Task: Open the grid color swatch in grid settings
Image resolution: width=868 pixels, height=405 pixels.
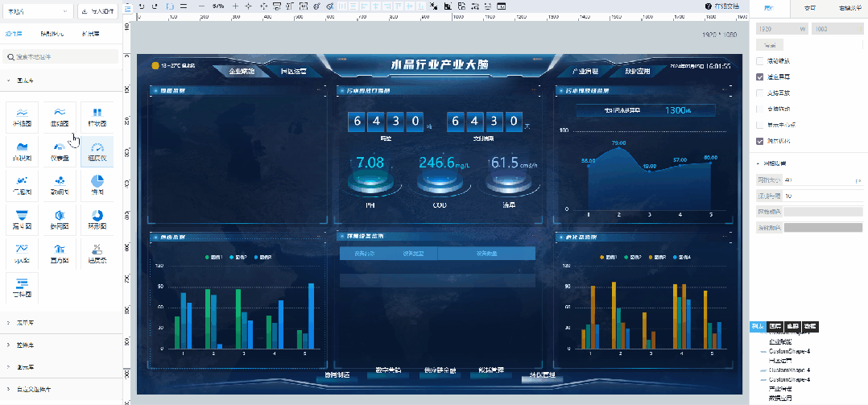Action: [823, 211]
